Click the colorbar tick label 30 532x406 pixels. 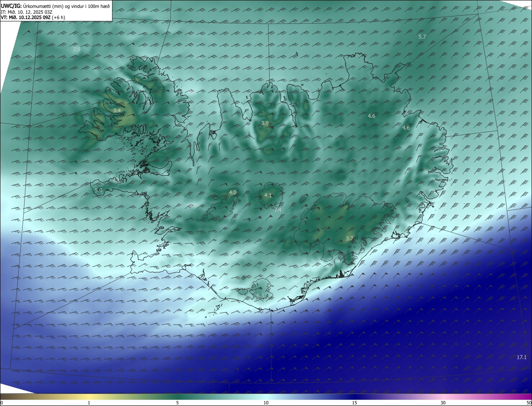pyautogui.click(x=443, y=403)
